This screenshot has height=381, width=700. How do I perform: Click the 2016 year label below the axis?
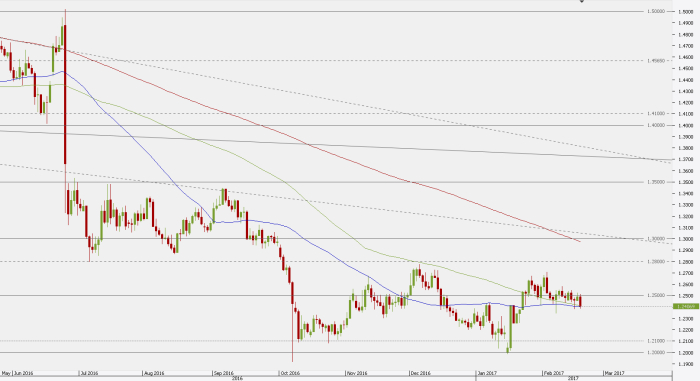click(x=238, y=378)
